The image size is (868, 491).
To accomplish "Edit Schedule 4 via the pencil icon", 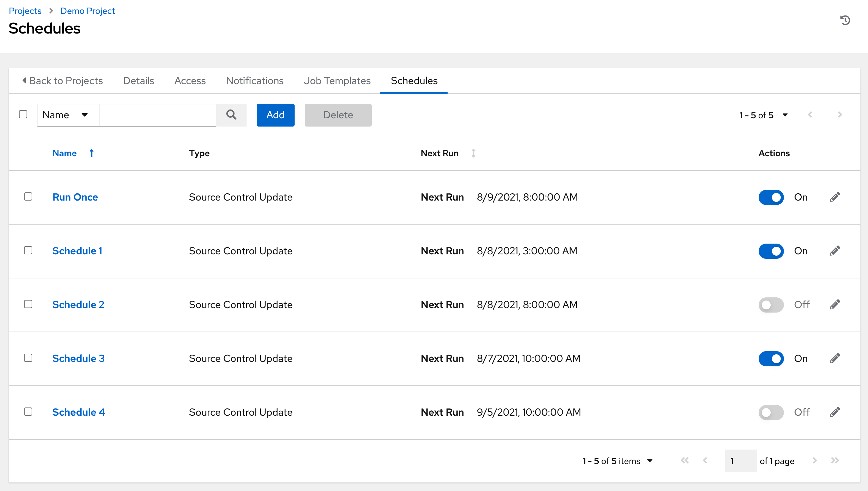I will point(835,412).
